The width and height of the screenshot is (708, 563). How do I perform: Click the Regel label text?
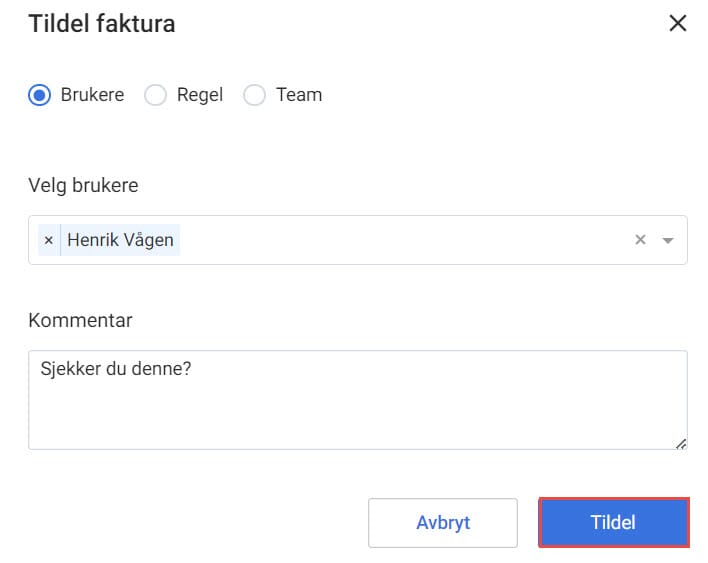click(200, 95)
